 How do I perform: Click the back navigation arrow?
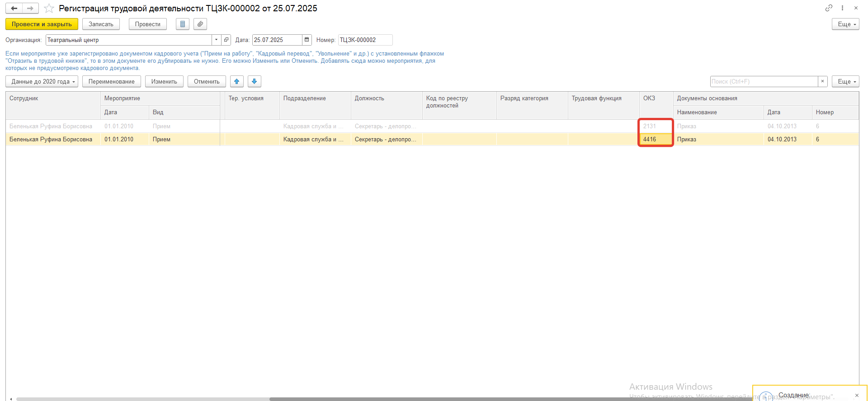(14, 8)
